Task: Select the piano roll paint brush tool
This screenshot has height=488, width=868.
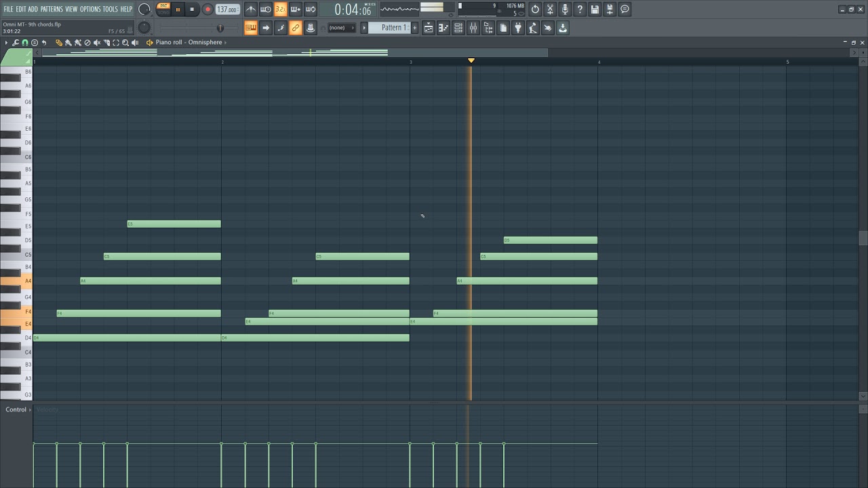Action: [x=68, y=43]
